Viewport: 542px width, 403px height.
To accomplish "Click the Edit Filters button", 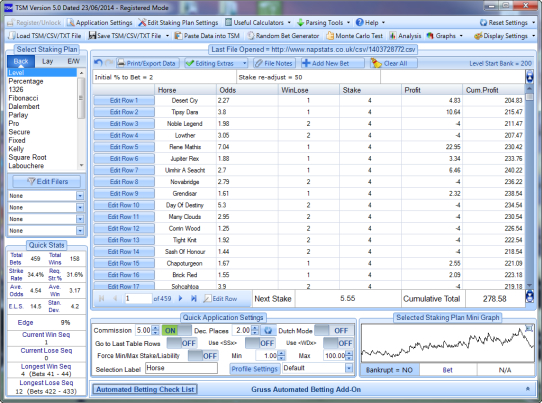I will click(x=47, y=181).
